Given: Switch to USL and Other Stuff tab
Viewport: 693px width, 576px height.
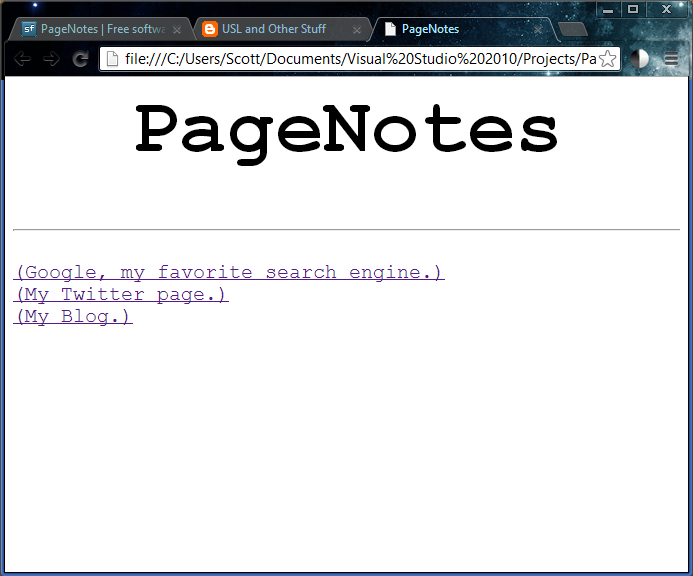Looking at the screenshot, I should click(x=282, y=29).
